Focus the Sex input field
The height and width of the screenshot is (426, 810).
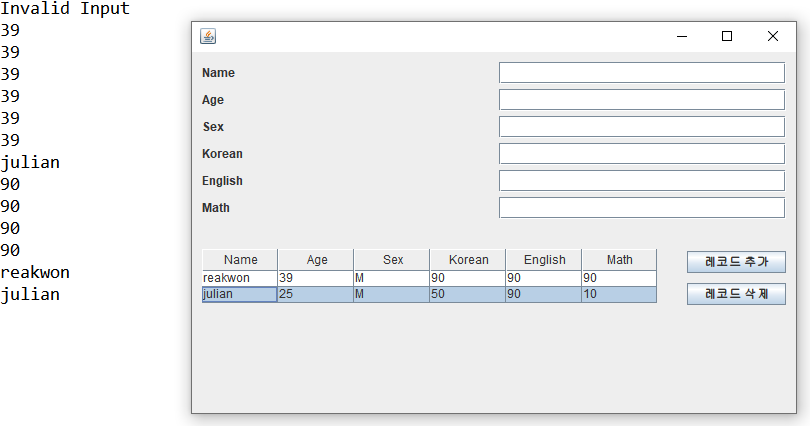642,127
